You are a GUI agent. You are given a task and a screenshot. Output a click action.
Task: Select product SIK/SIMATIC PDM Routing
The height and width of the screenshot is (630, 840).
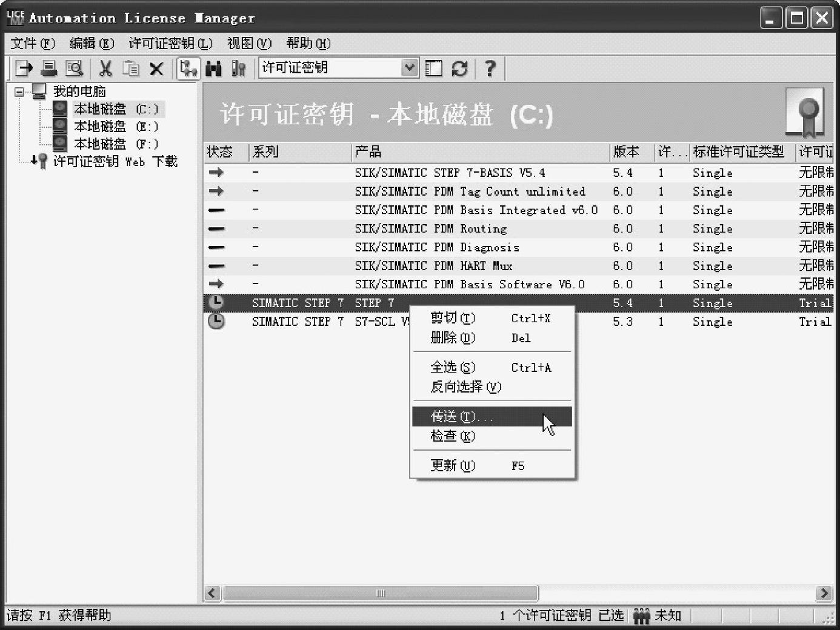[x=431, y=229]
